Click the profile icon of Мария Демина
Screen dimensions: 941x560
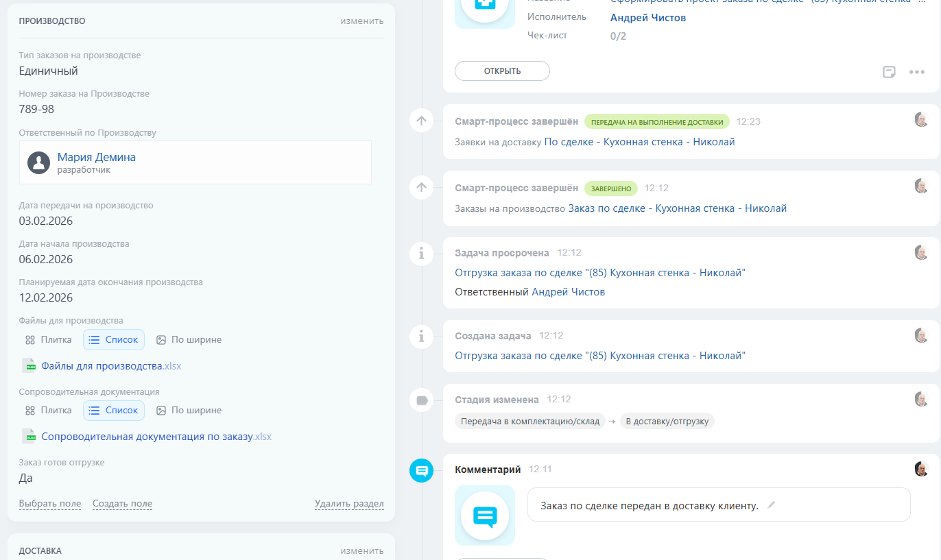click(x=39, y=162)
